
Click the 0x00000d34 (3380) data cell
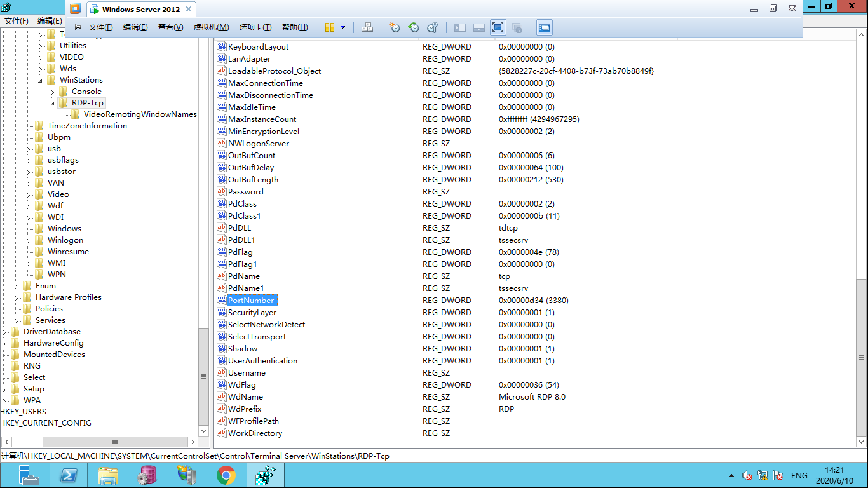[533, 300]
